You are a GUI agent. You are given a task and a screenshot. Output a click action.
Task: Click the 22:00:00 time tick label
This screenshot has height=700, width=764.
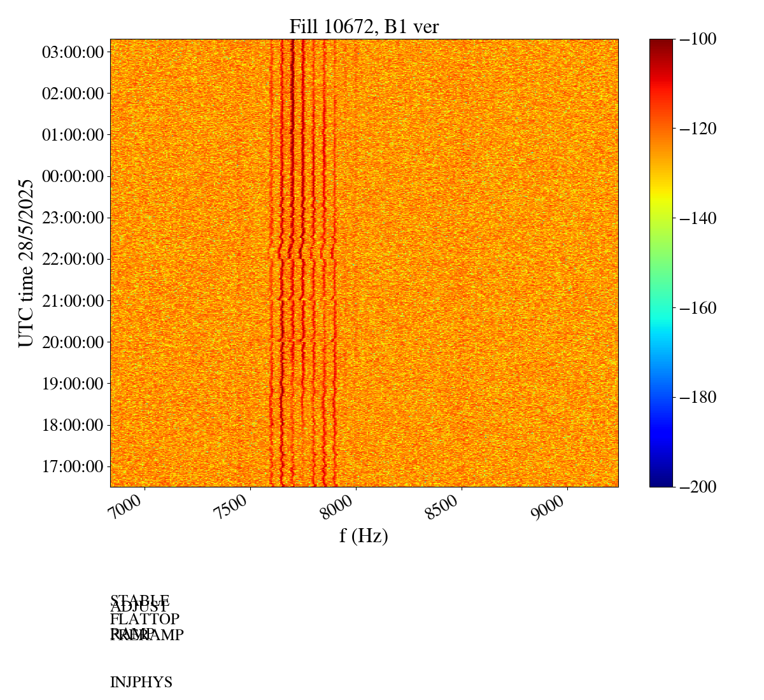[x=73, y=259]
